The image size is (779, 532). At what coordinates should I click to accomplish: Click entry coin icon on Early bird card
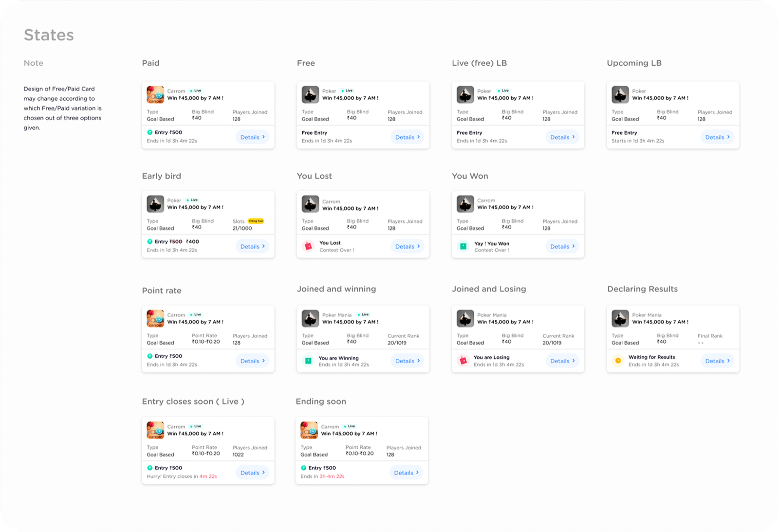(x=150, y=241)
